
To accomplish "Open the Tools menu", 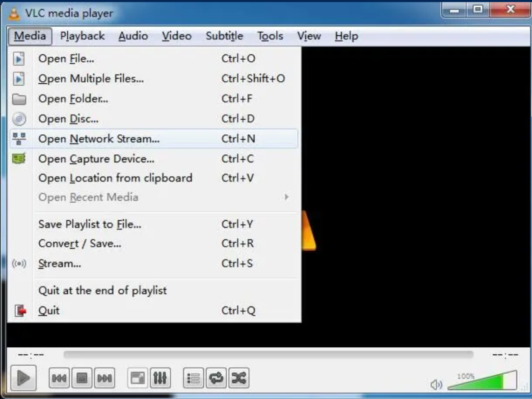I will pos(270,36).
